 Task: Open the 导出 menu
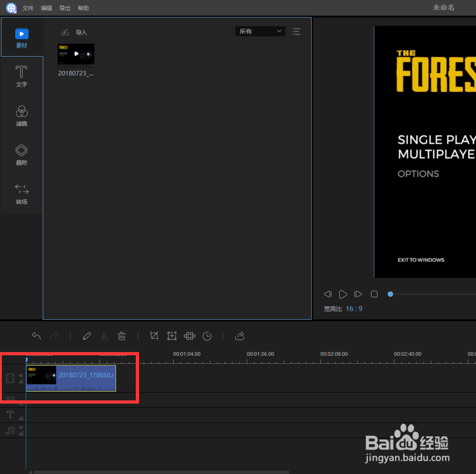[x=65, y=8]
